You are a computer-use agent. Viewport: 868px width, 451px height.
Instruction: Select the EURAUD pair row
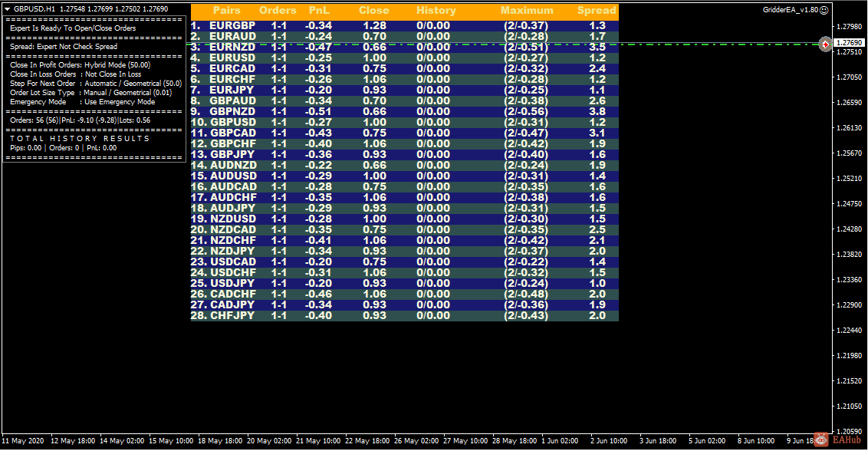pyautogui.click(x=405, y=37)
